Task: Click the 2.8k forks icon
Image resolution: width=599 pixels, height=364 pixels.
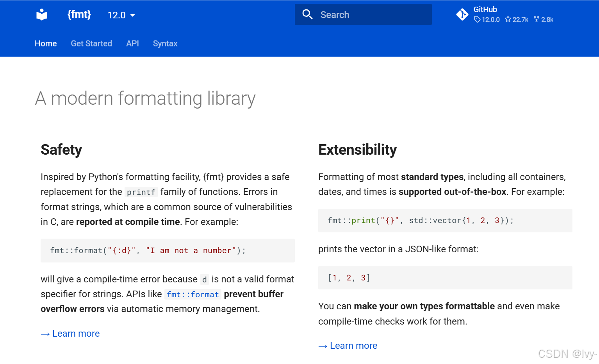Action: pos(537,19)
